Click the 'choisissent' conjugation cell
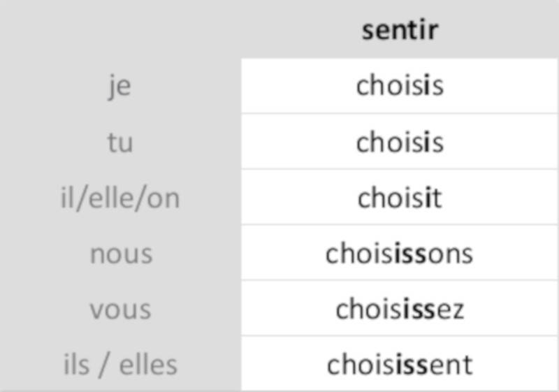Viewport: 559px width, 392px height. tap(400, 365)
